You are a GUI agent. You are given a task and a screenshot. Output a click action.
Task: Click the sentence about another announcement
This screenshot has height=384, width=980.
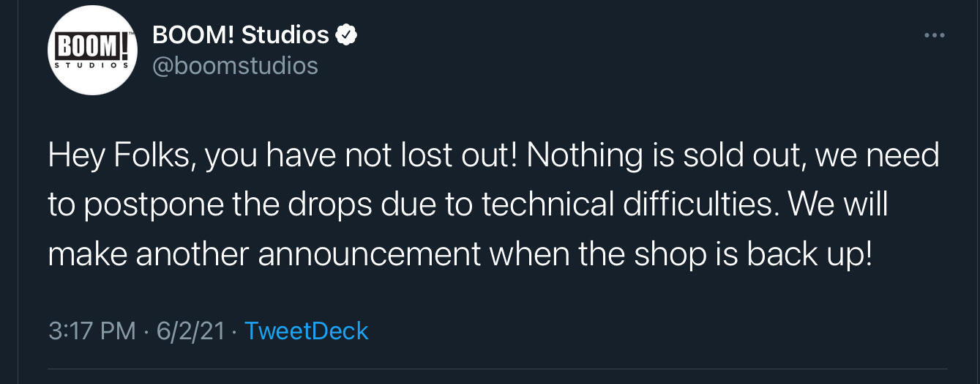coord(460,254)
